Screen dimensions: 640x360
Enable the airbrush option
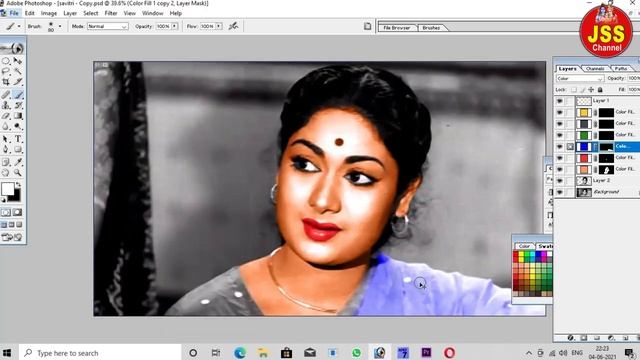(233, 26)
